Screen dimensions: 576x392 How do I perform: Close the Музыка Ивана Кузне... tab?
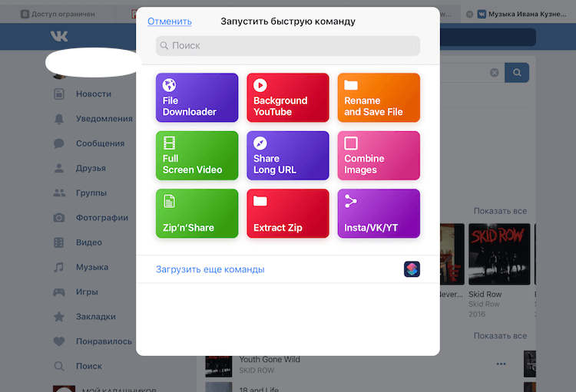[469, 14]
